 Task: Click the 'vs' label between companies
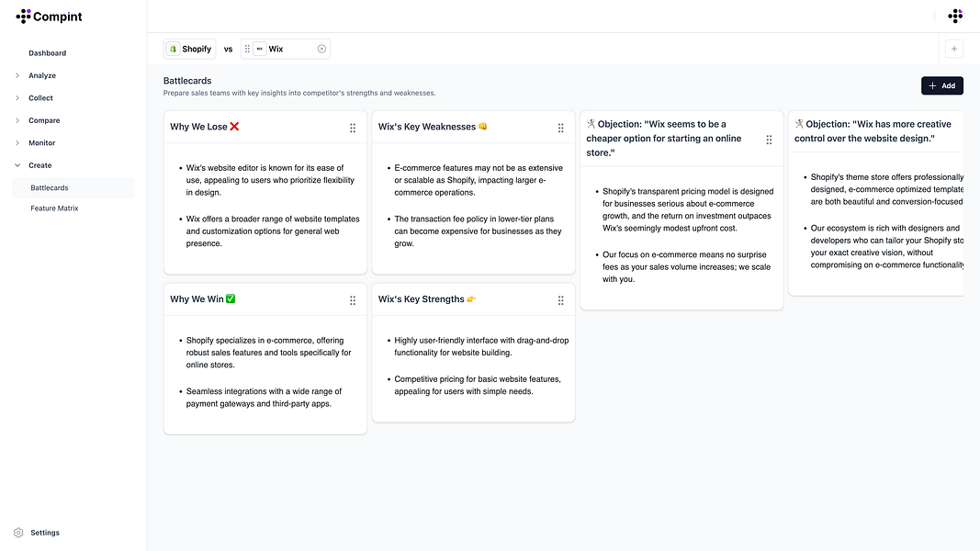pos(228,49)
